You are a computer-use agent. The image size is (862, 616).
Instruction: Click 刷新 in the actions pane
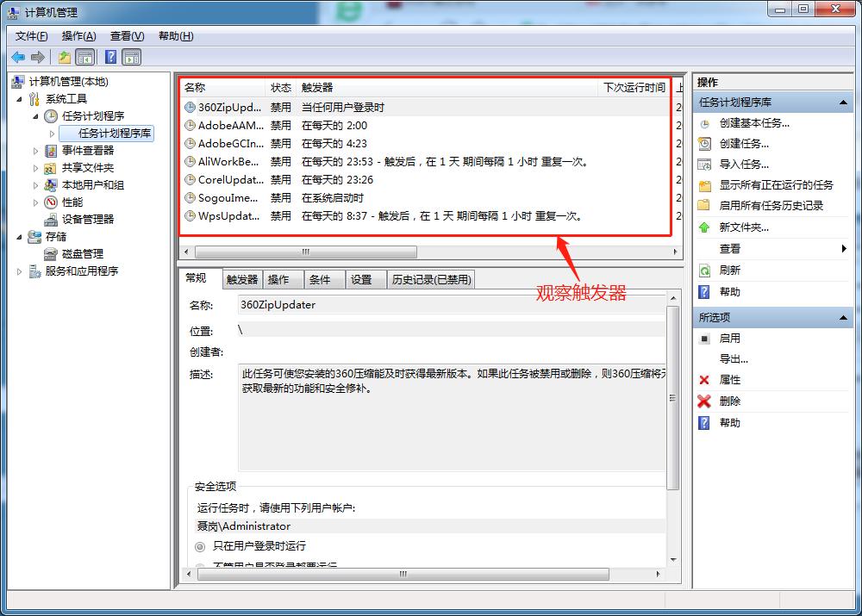tap(729, 271)
